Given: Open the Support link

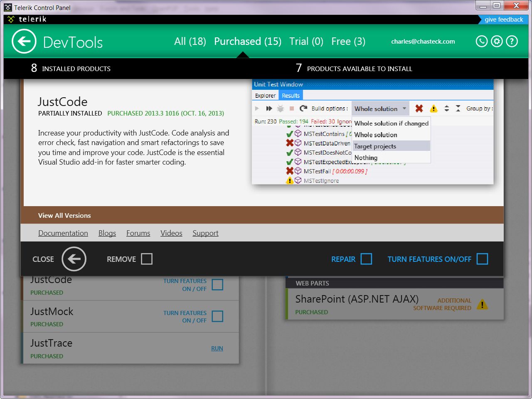Looking at the screenshot, I should coord(205,233).
